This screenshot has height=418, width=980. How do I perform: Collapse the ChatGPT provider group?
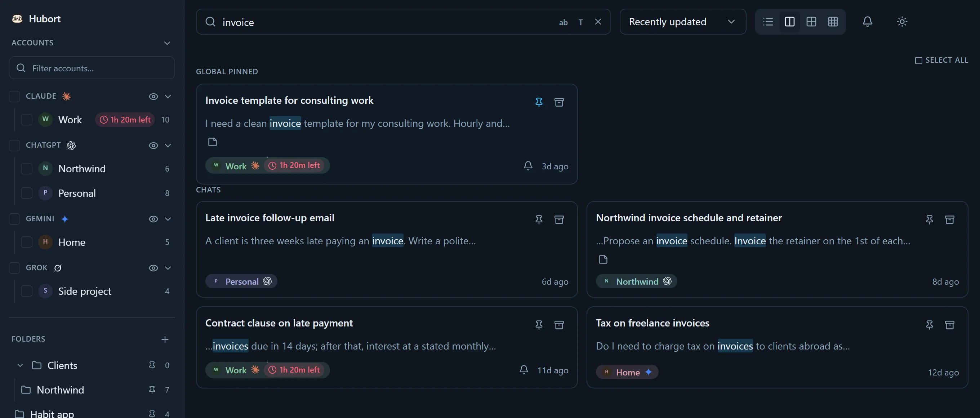point(168,145)
